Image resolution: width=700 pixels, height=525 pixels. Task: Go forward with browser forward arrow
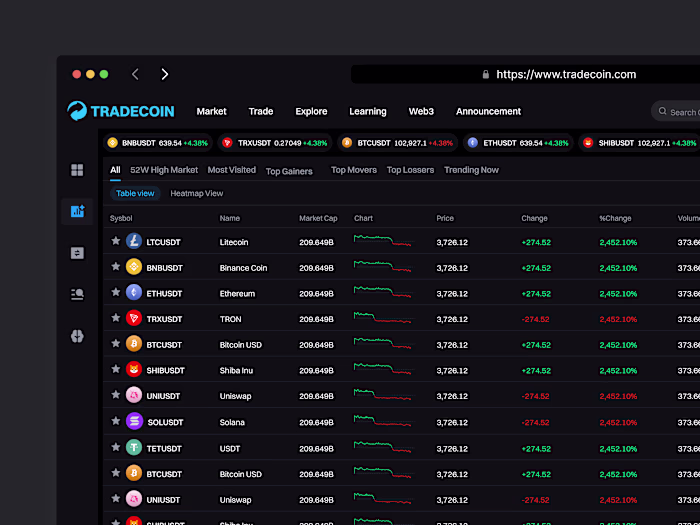coord(165,74)
